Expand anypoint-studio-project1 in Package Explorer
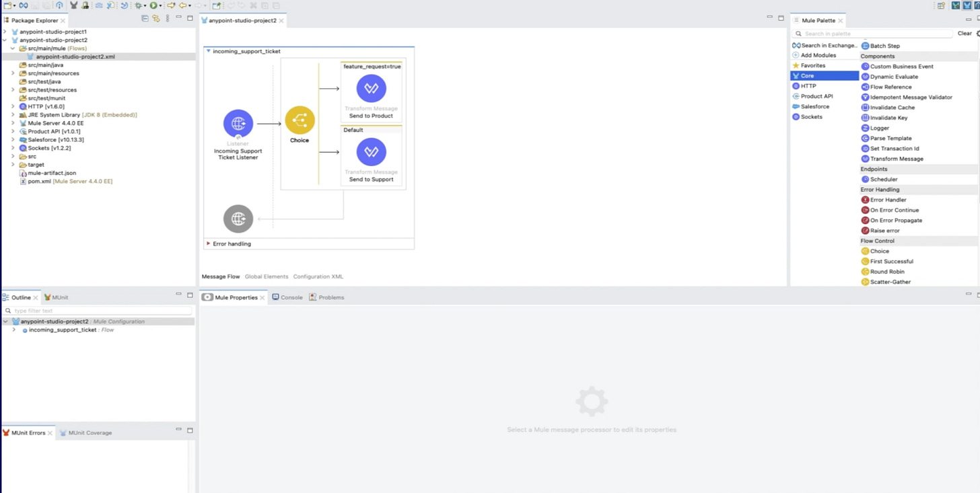This screenshot has height=493, width=980. 5,32
